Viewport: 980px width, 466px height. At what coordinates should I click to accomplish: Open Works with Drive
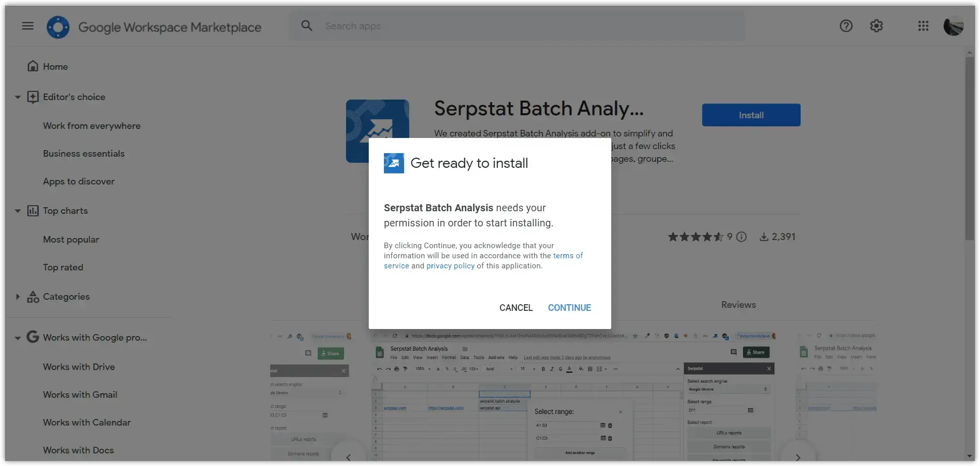tap(79, 367)
